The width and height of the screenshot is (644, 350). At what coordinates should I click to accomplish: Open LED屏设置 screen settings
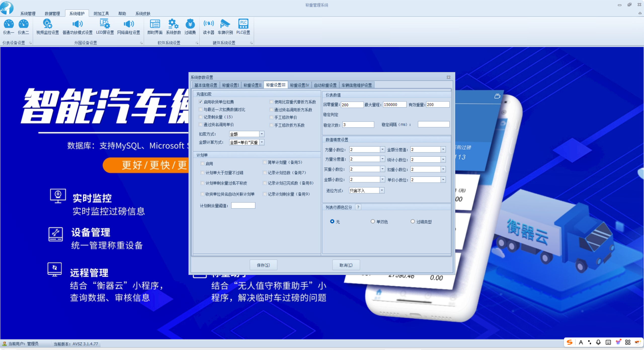105,27
